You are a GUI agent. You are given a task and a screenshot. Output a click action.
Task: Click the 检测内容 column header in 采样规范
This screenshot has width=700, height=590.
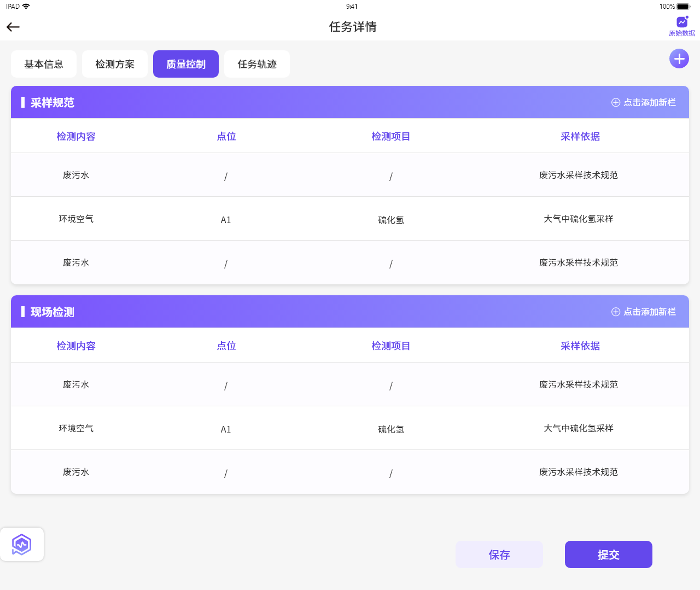pyautogui.click(x=76, y=136)
